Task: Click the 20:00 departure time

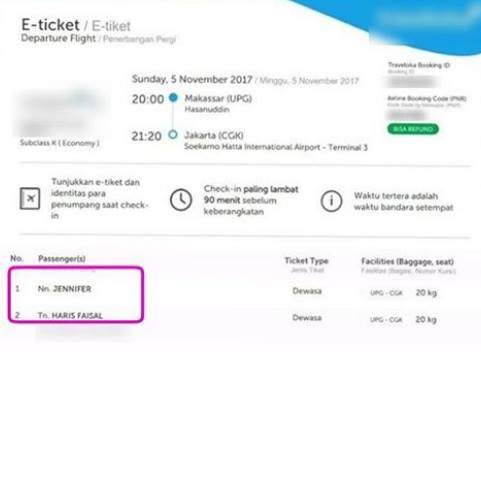Action: click(x=148, y=99)
